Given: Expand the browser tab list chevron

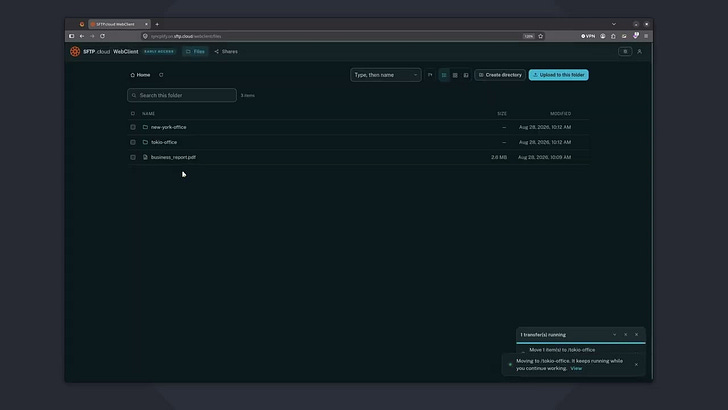Looking at the screenshot, I should click(614, 24).
